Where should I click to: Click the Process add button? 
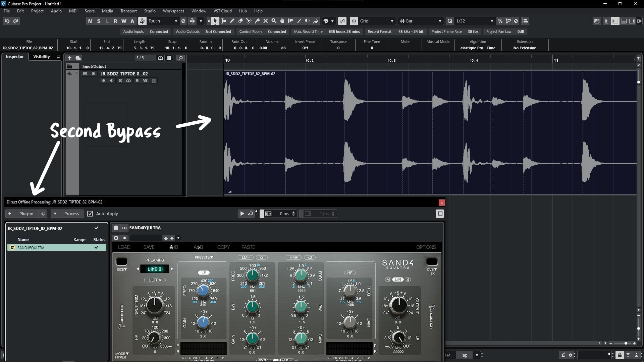click(x=67, y=214)
